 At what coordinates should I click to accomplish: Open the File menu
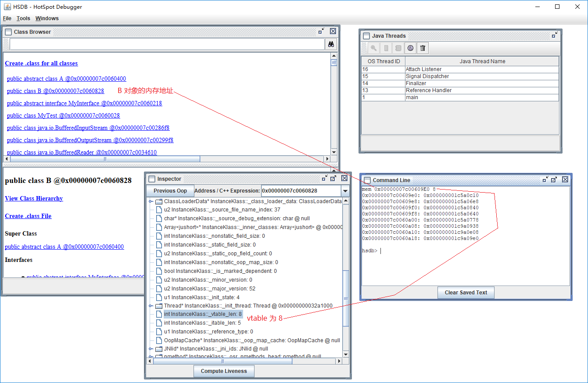(x=7, y=18)
